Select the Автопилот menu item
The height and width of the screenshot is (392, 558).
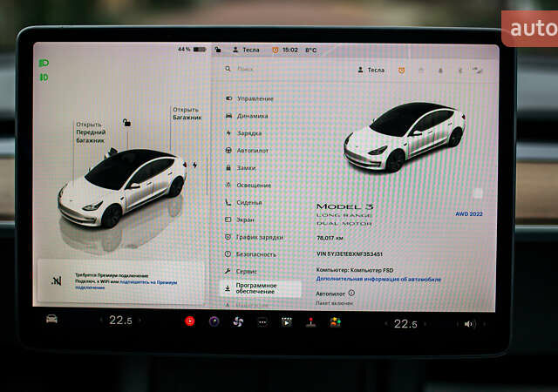point(253,150)
